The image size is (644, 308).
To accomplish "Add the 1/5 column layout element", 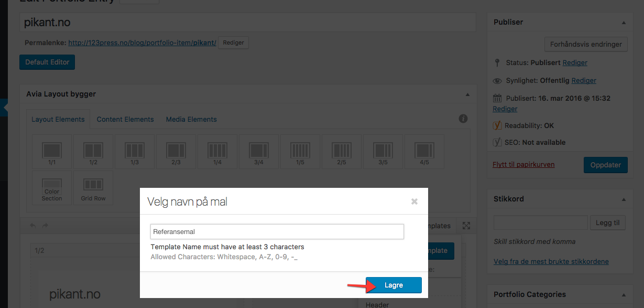I will click(x=300, y=152).
